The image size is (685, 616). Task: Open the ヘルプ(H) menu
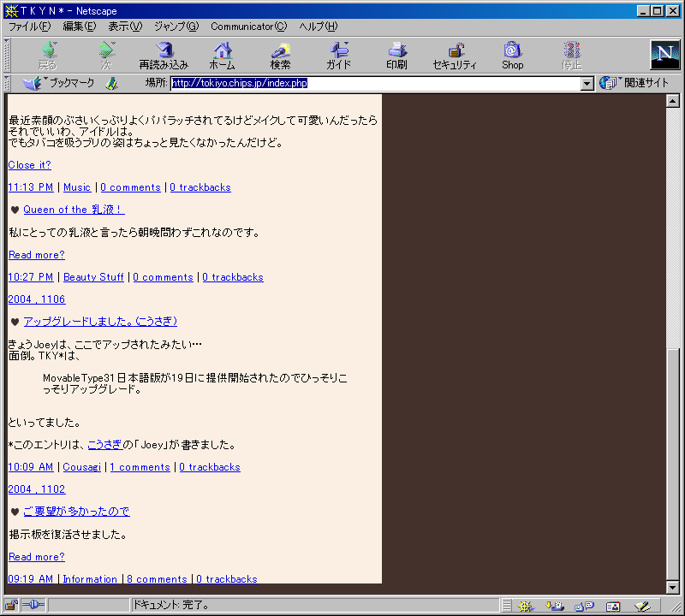tap(318, 27)
